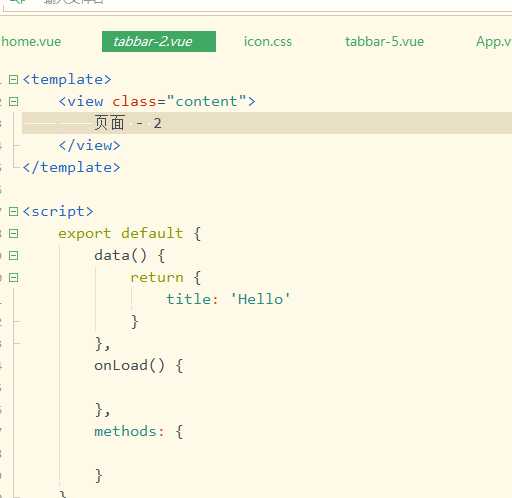The width and height of the screenshot is (512, 498).
Task: Collapse the return block fold marker
Action: (13, 278)
